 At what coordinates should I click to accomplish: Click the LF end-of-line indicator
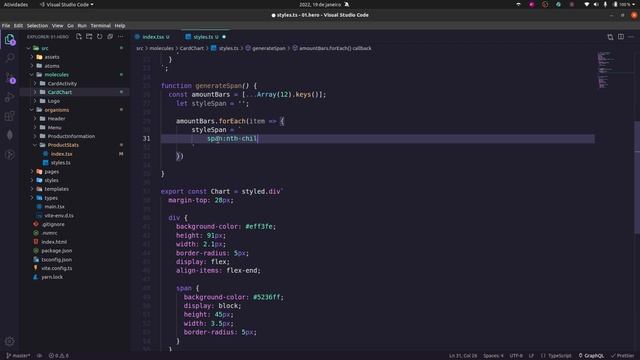click(531, 356)
